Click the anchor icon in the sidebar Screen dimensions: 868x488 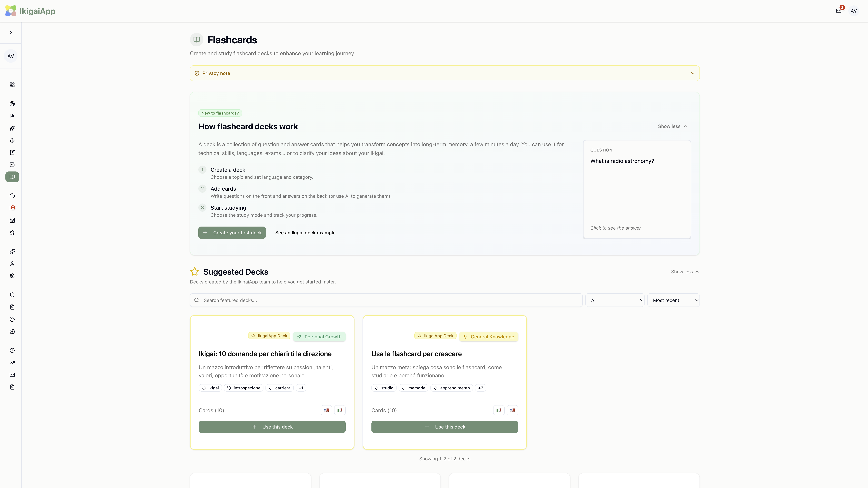(x=12, y=140)
